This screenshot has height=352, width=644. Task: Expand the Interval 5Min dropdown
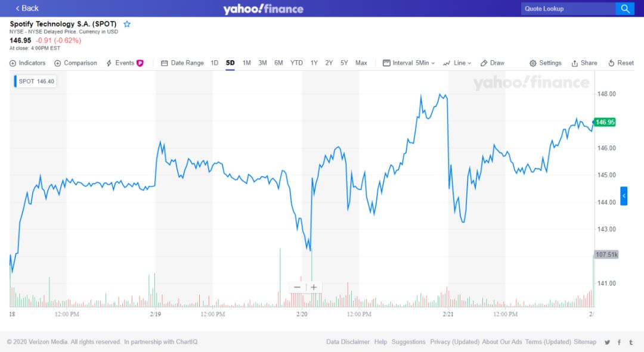pyautogui.click(x=409, y=63)
